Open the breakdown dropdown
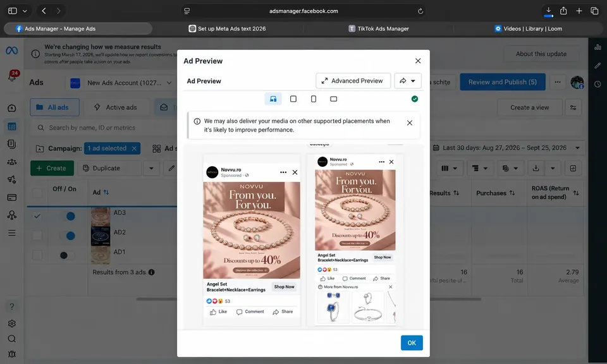The height and width of the screenshot is (364, 607). [480, 168]
